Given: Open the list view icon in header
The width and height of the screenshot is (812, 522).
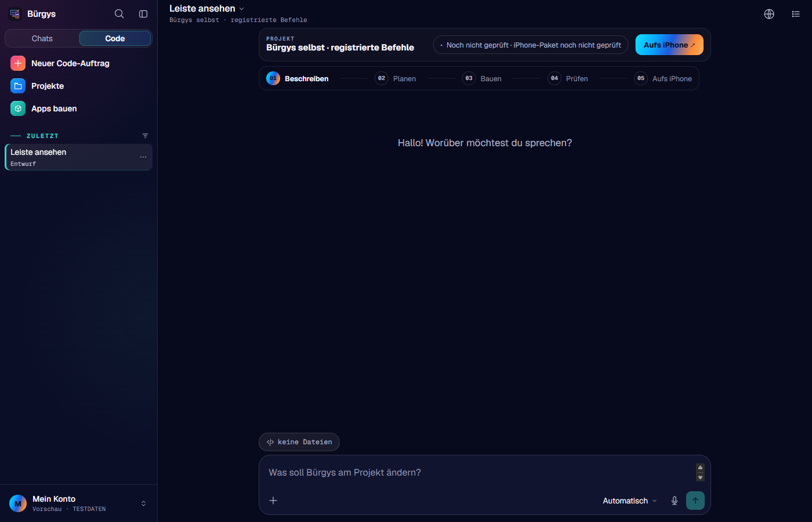Looking at the screenshot, I should coord(796,14).
